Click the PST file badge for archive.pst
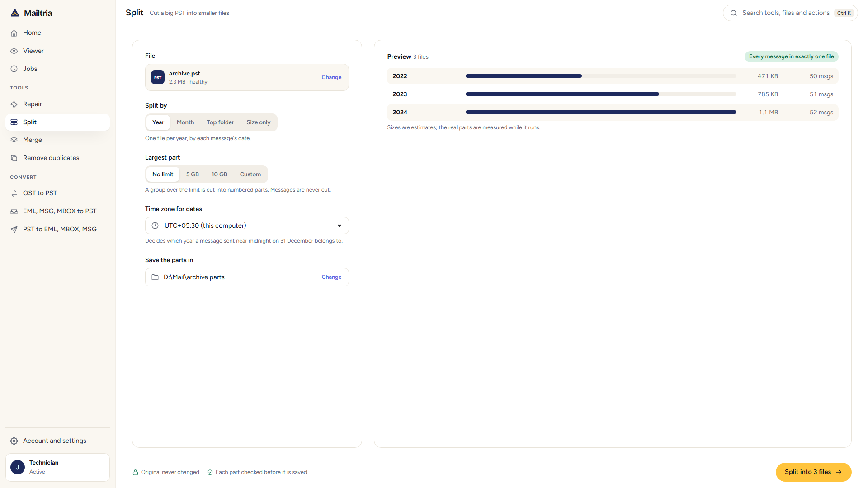The width and height of the screenshot is (868, 488). [x=158, y=77]
